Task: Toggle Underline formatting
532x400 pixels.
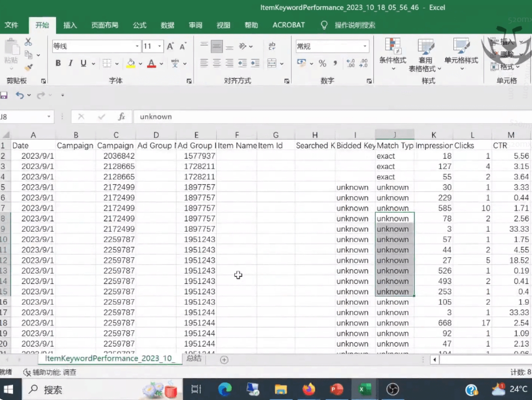Action: point(83,63)
